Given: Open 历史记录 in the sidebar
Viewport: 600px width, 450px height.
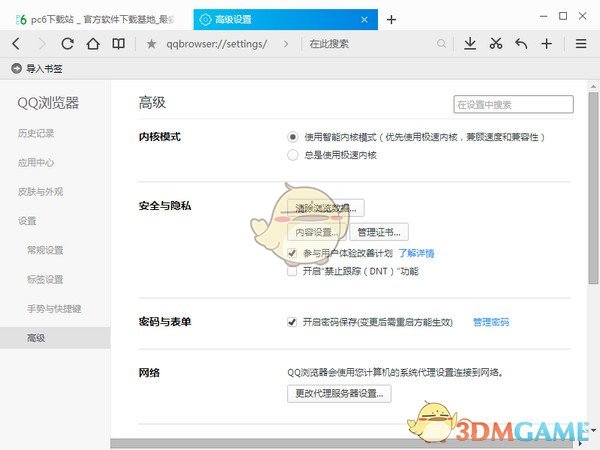Looking at the screenshot, I should [x=36, y=134].
